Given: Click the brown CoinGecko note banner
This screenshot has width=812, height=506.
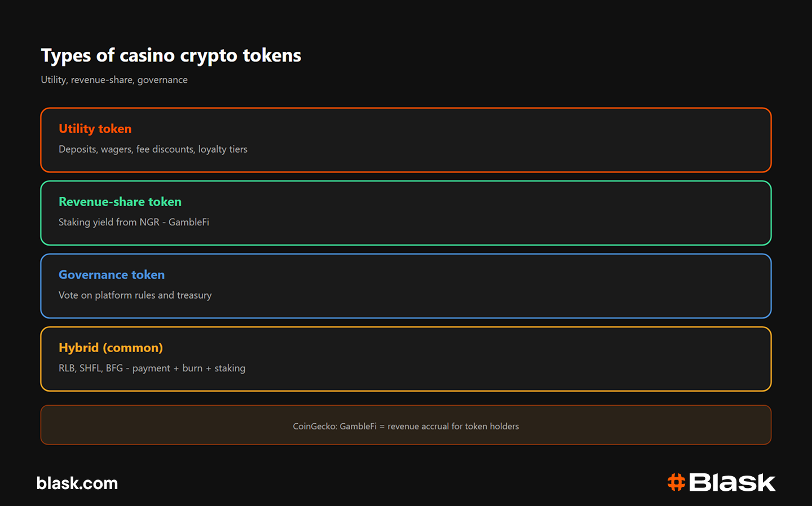Looking at the screenshot, I should click(406, 425).
